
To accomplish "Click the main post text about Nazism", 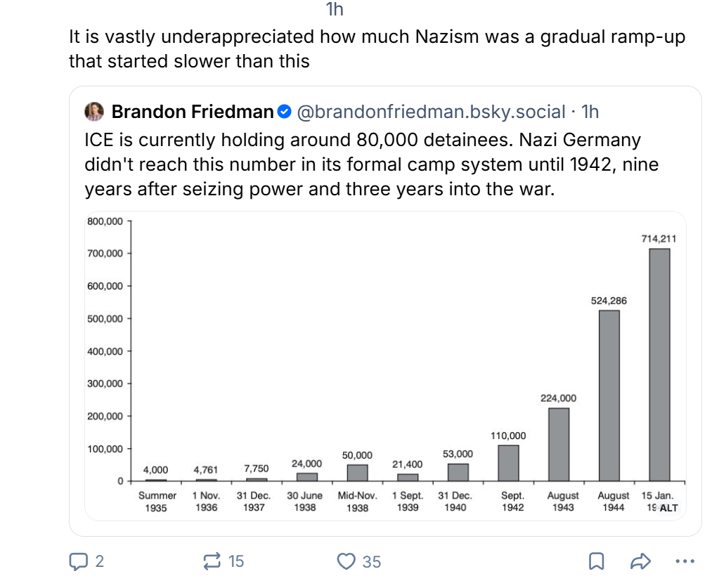I will point(376,48).
